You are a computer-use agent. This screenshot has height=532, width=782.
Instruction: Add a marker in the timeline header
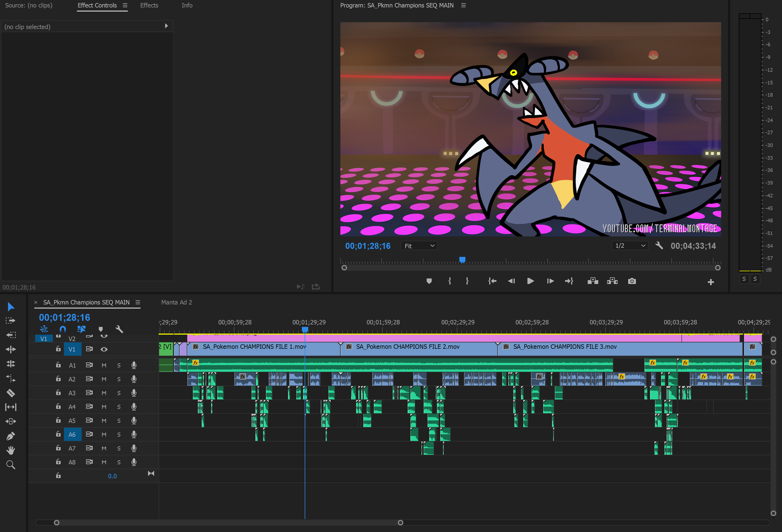pos(101,329)
